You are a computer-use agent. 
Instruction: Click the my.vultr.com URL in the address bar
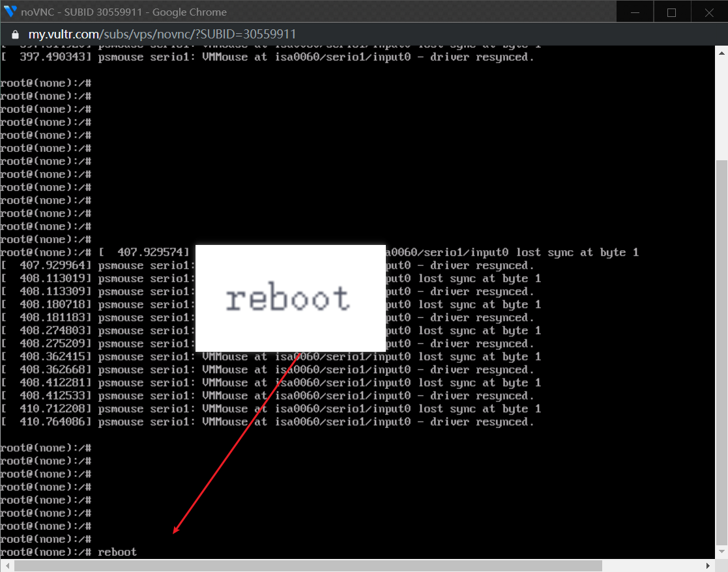tap(162, 35)
